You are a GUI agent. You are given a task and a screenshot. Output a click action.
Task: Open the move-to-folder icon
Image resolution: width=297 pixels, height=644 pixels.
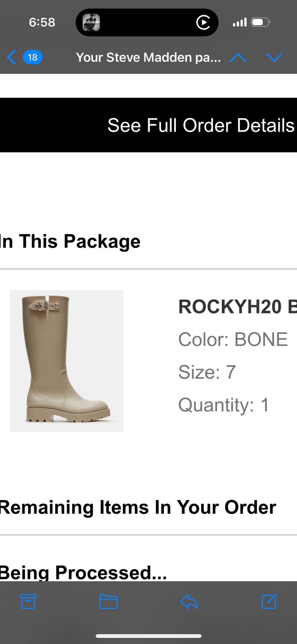click(x=108, y=602)
